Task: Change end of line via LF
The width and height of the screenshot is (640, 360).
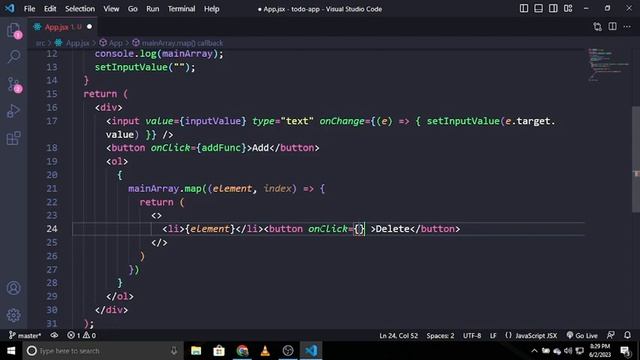Action: click(493, 336)
